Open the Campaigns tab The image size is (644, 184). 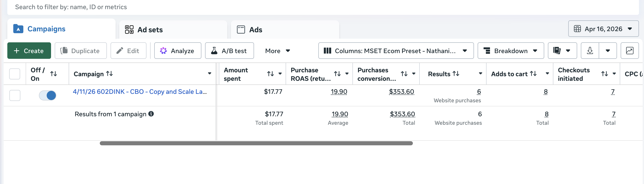[61, 29]
